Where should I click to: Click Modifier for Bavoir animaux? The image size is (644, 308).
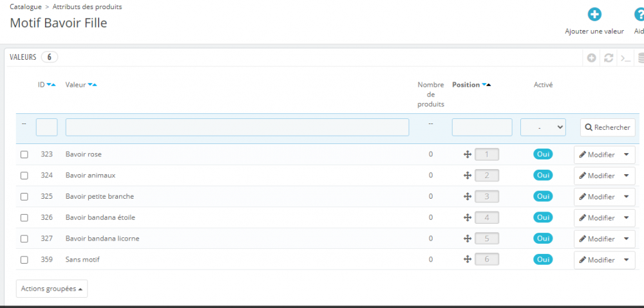(597, 176)
